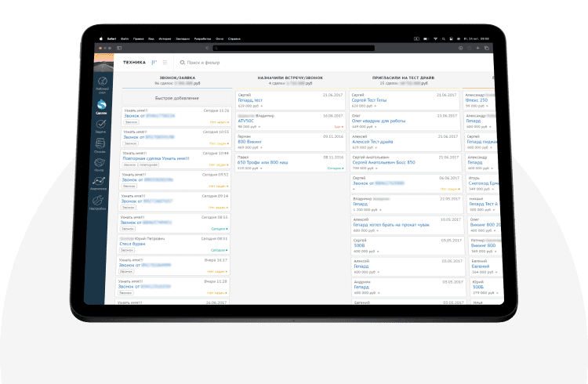This screenshot has height=384, width=588.
Task: Open the Справка menu
Action: [234, 38]
